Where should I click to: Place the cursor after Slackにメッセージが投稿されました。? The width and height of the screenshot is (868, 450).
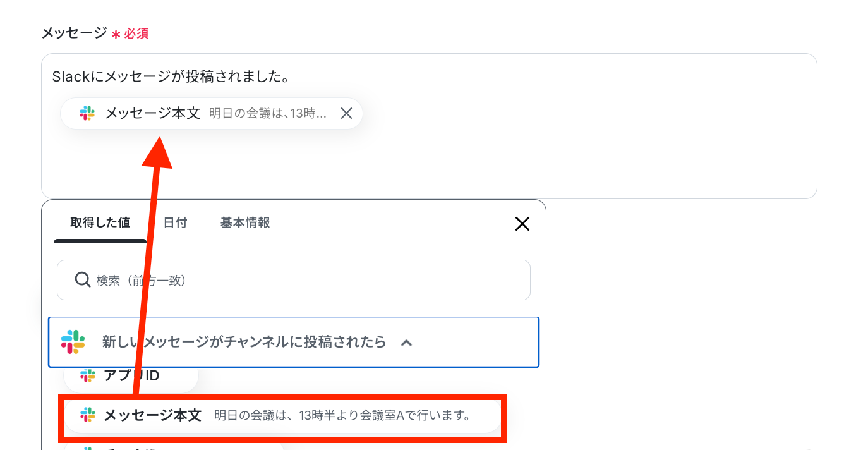[290, 77]
